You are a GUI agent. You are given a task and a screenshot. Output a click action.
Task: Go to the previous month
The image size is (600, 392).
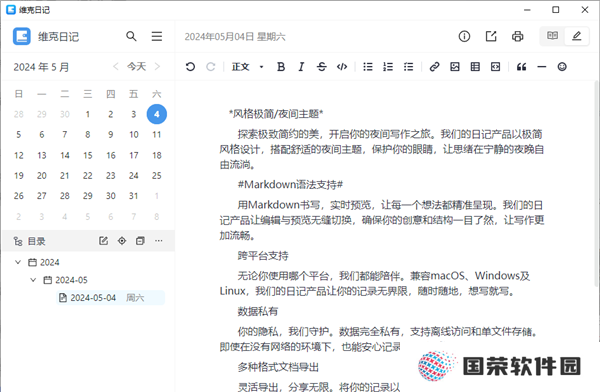(x=116, y=67)
